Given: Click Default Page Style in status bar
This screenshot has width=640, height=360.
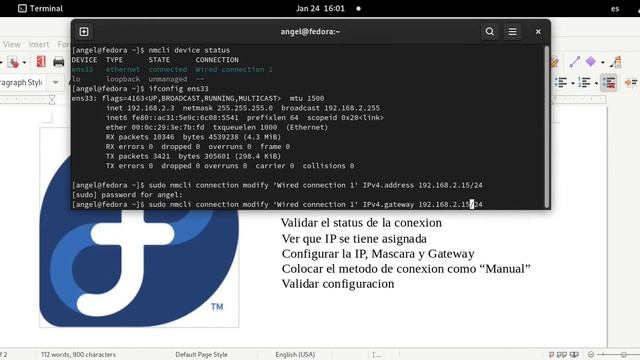Looking at the screenshot, I should click(201, 354).
